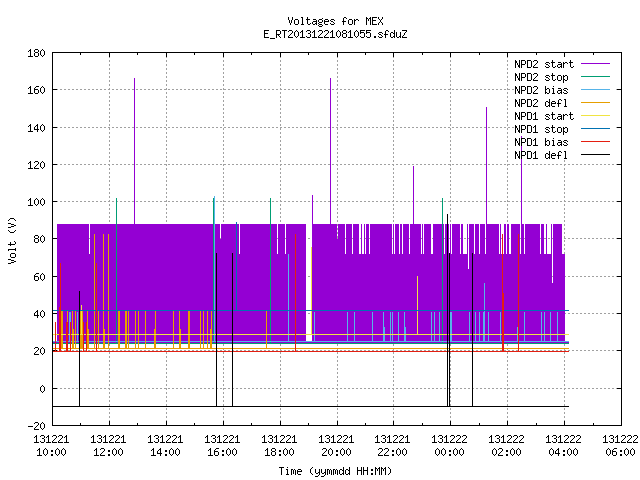Click the black NPD1 defl baseline at -10 V

tap(310, 407)
